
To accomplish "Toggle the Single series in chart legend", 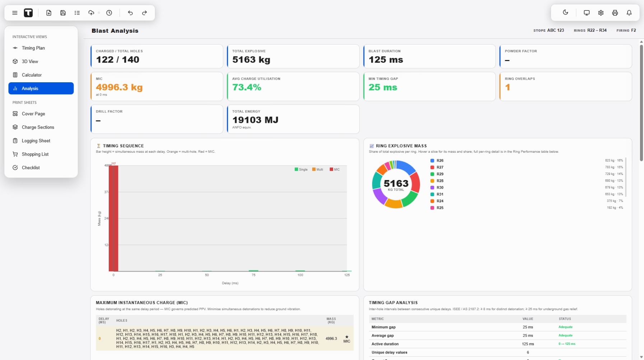I will point(301,170).
